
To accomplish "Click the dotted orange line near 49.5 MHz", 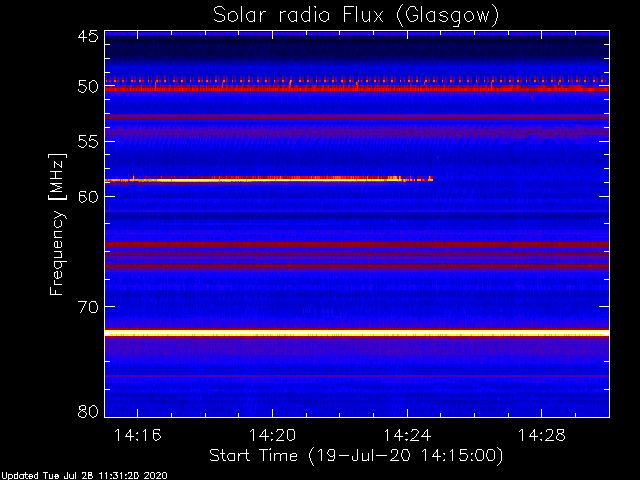I will [357, 80].
